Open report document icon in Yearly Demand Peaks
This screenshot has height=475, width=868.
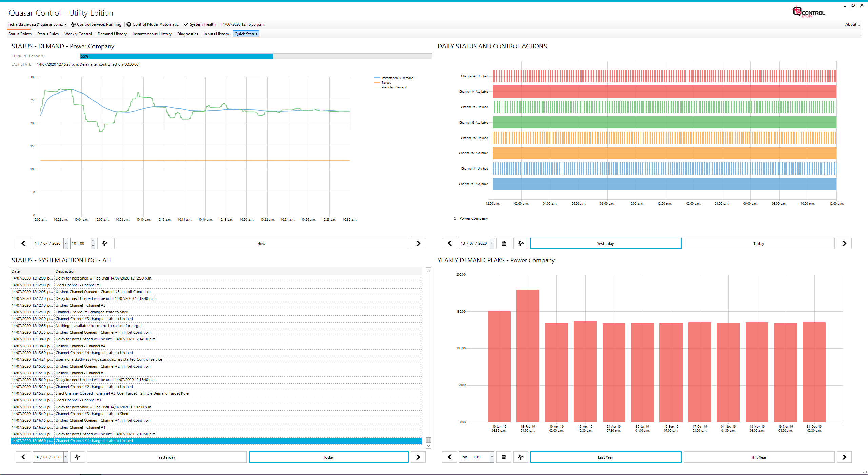coord(504,457)
